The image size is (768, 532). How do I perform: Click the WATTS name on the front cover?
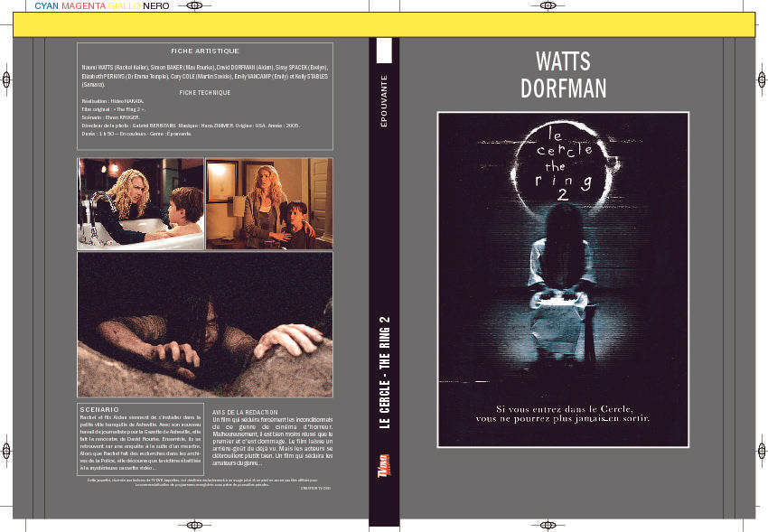[563, 61]
